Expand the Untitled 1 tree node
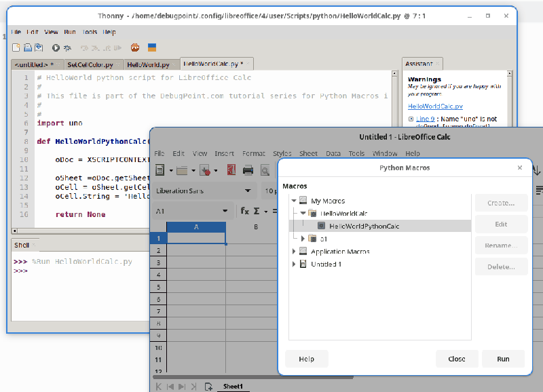The image size is (543, 392). [294, 264]
